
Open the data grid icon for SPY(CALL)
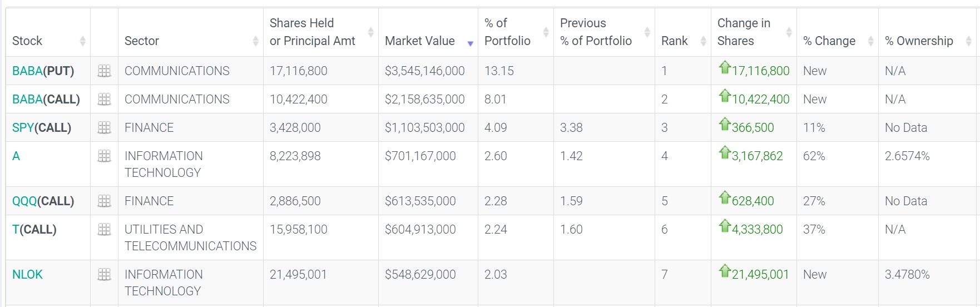point(104,127)
